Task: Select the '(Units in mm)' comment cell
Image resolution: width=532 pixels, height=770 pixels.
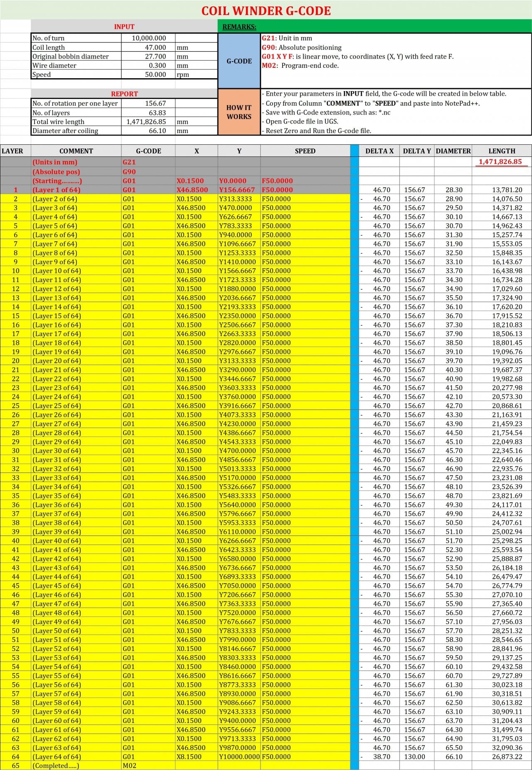Action: click(x=76, y=162)
